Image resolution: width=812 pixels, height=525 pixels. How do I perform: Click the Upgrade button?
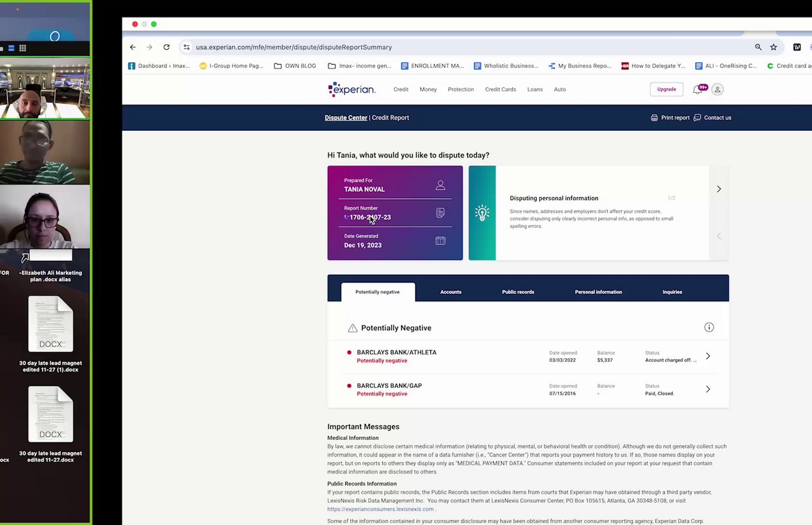click(666, 90)
